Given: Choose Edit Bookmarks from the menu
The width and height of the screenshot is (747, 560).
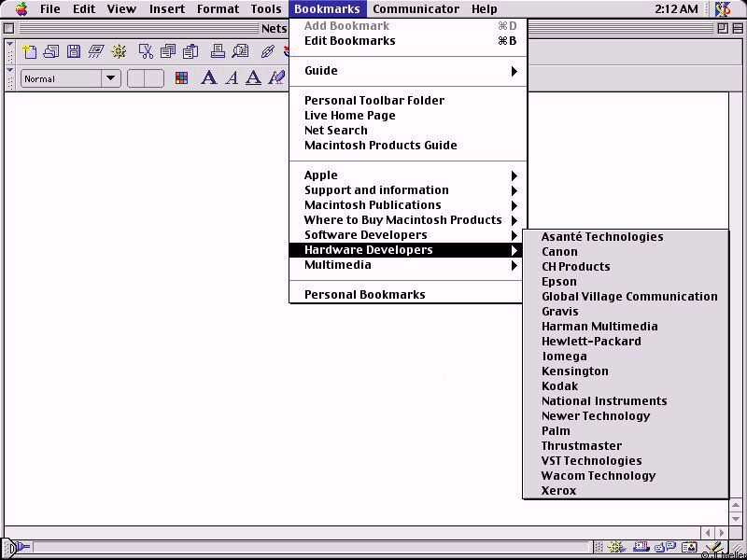Looking at the screenshot, I should pos(350,41).
